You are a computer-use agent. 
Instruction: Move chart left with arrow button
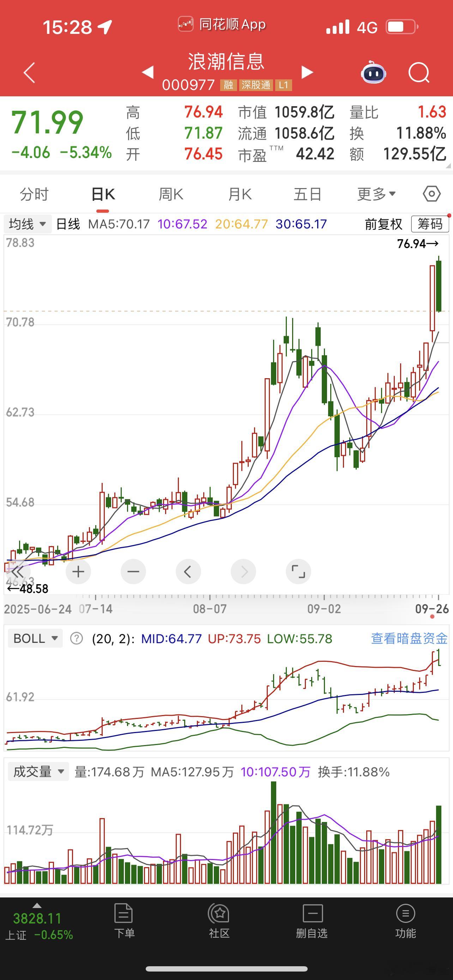188,571
